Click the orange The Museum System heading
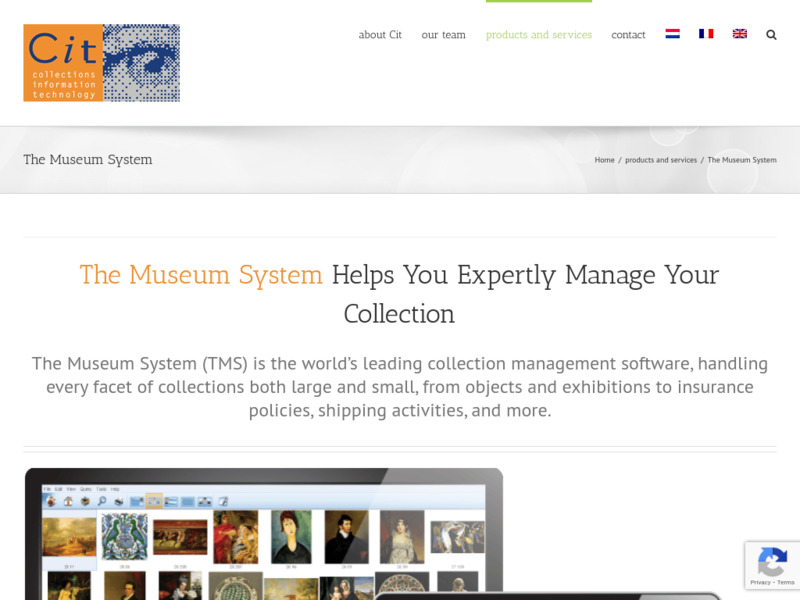Screen dimensions: 800x600 tap(201, 274)
